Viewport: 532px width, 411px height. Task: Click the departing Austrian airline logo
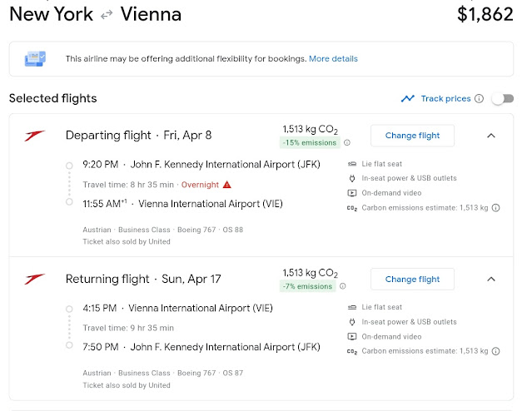(x=35, y=136)
